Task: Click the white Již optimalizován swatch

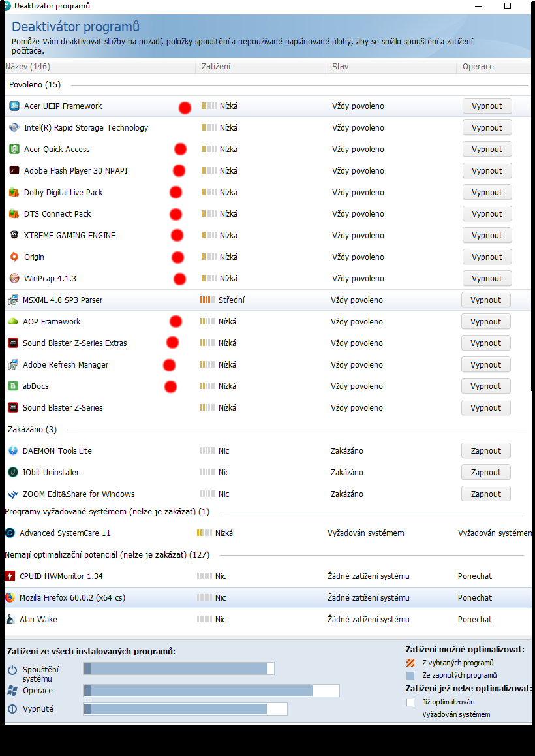Action: 410,702
